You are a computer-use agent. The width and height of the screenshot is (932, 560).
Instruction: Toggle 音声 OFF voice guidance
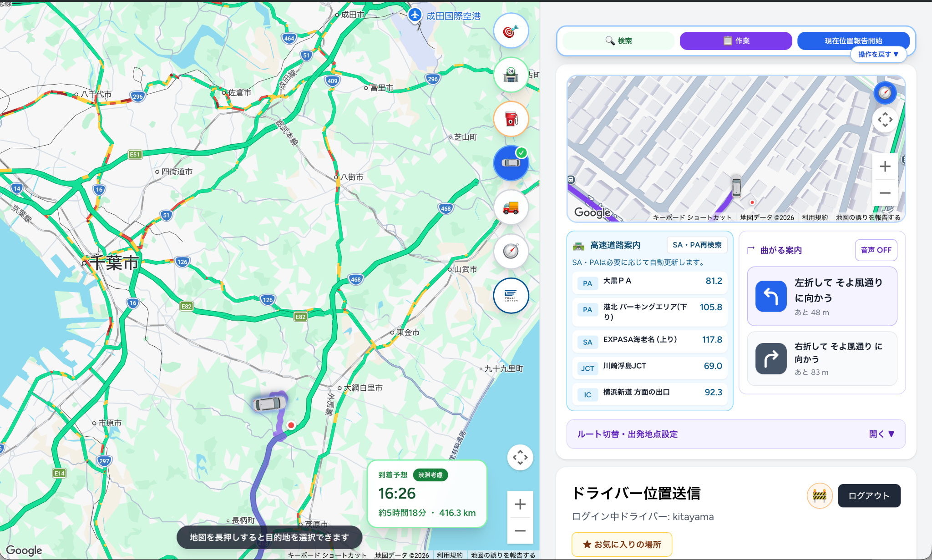[x=876, y=250]
